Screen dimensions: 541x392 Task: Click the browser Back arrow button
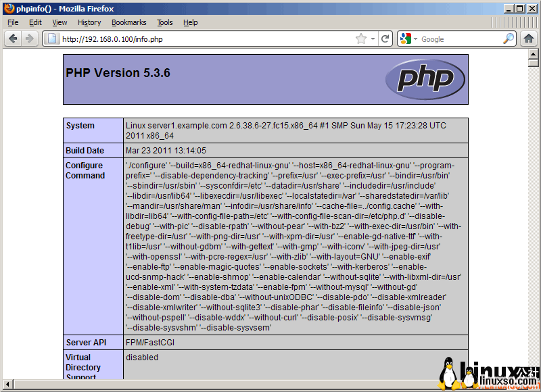[x=13, y=39]
